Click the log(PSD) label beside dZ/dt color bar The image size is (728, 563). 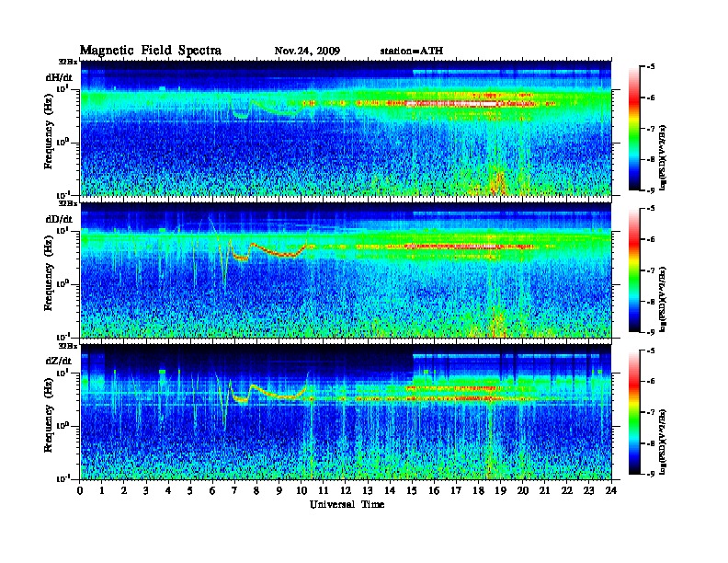coord(664,442)
